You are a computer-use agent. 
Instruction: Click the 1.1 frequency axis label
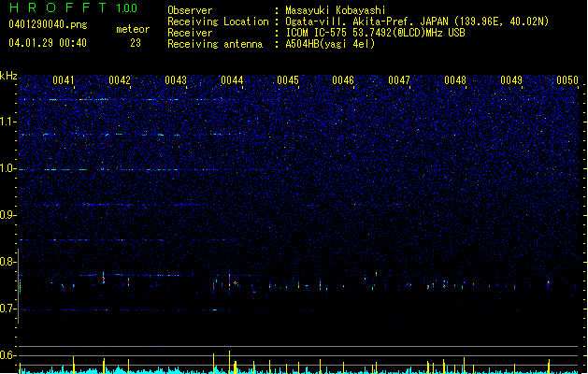8,122
